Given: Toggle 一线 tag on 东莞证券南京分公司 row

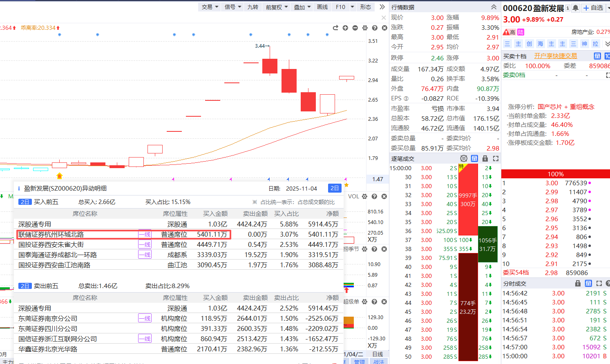Looking at the screenshot, I should (145, 319).
